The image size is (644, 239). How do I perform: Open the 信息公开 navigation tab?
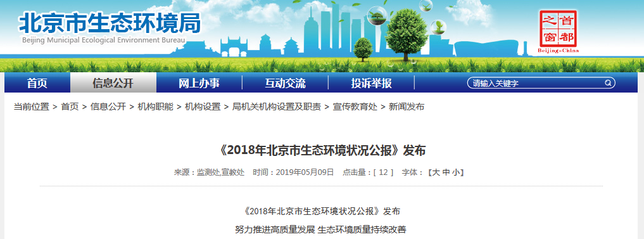click(113, 83)
